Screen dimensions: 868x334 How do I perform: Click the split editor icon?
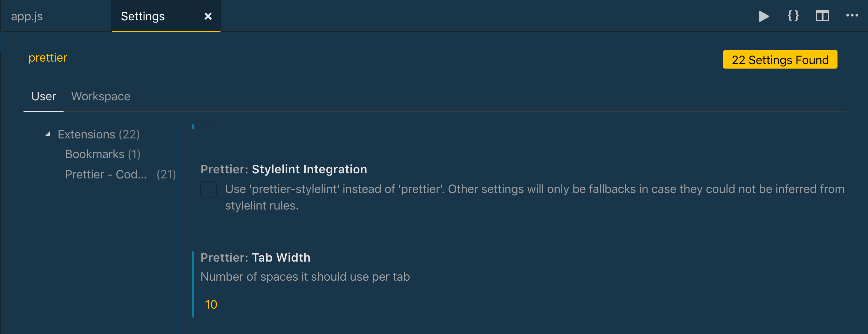click(x=822, y=16)
